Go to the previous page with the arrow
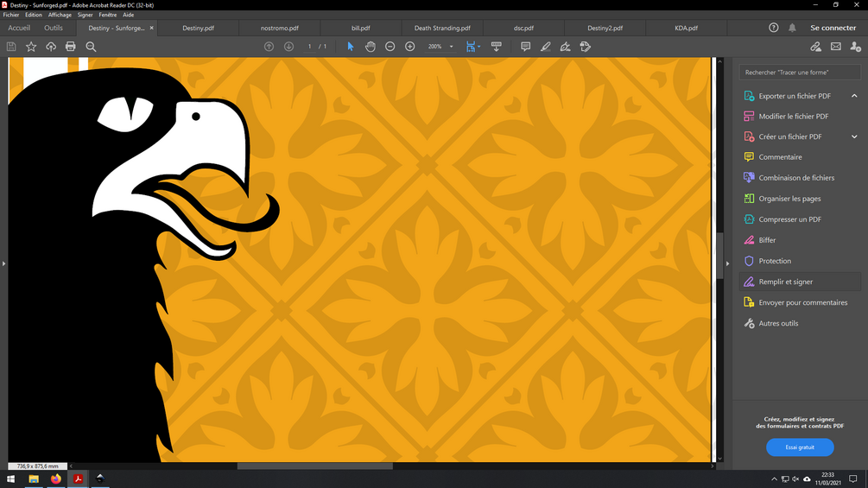868x488 pixels. point(269,47)
